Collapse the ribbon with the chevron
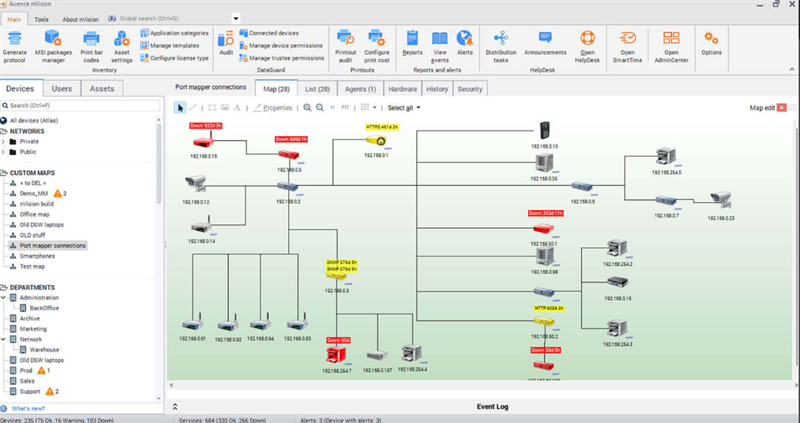This screenshot has width=800, height=423. pos(792,69)
